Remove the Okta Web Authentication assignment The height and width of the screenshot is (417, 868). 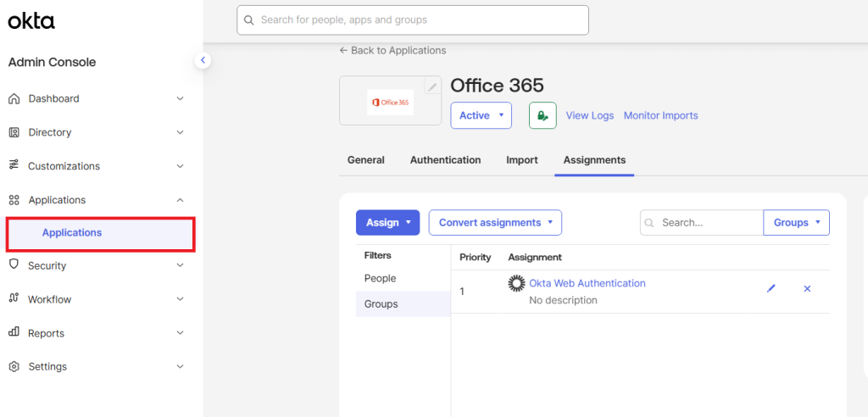click(x=807, y=289)
